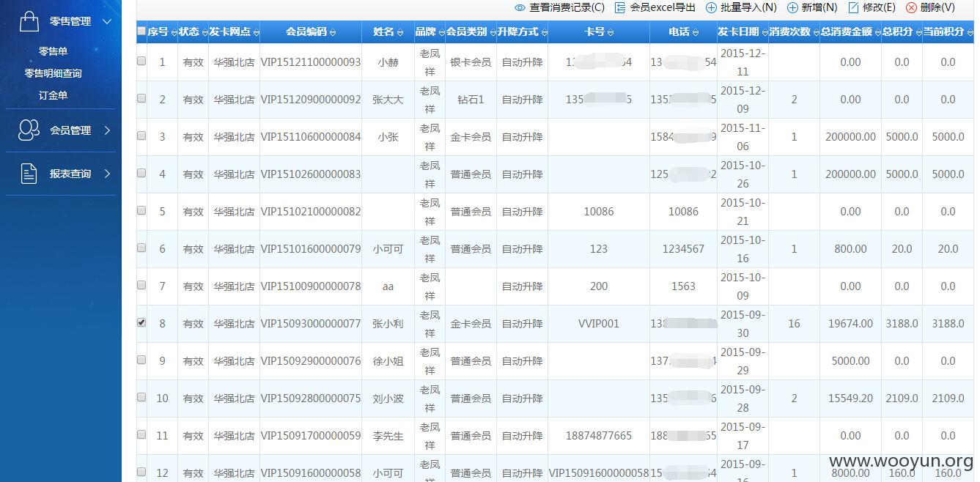Screen dimensions: 980x482
Task: Click card number 18874877665
Action: click(x=599, y=436)
